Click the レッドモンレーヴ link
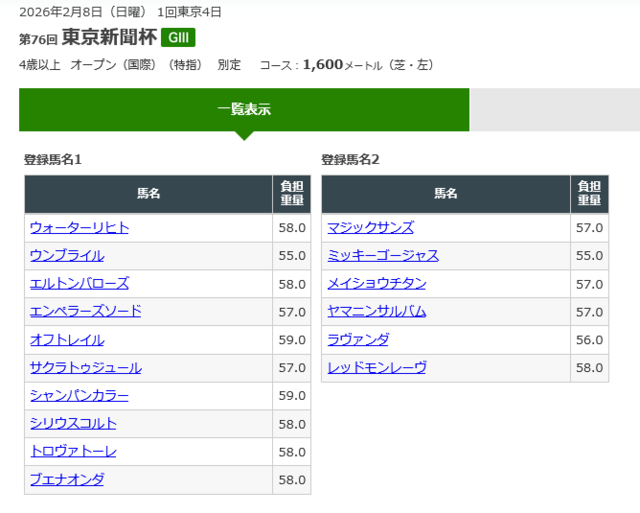 pos(376,367)
